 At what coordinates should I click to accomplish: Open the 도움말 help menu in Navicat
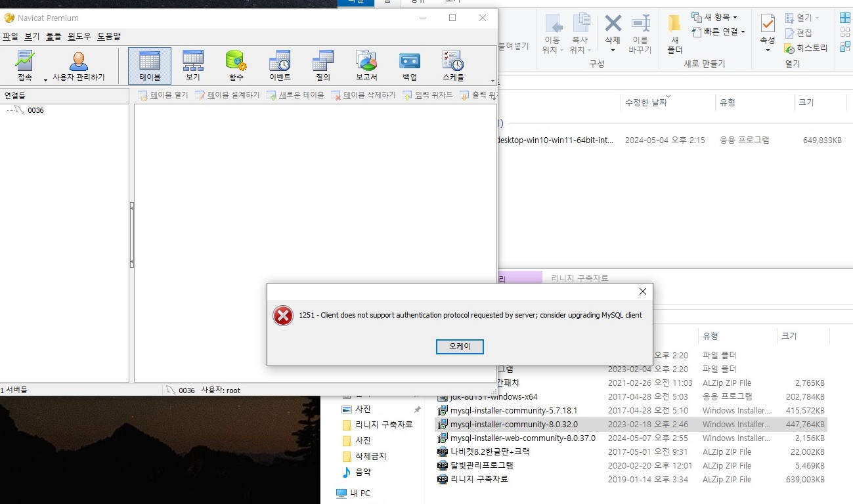point(109,36)
